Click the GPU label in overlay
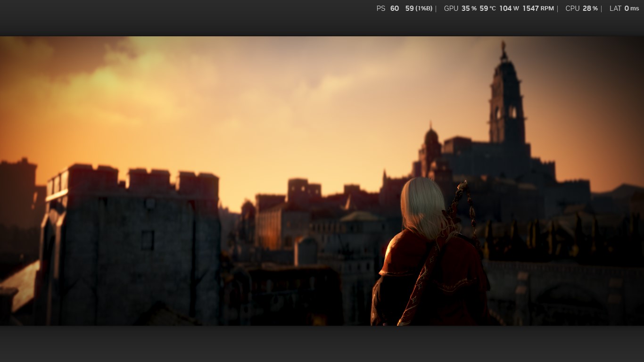 (451, 8)
